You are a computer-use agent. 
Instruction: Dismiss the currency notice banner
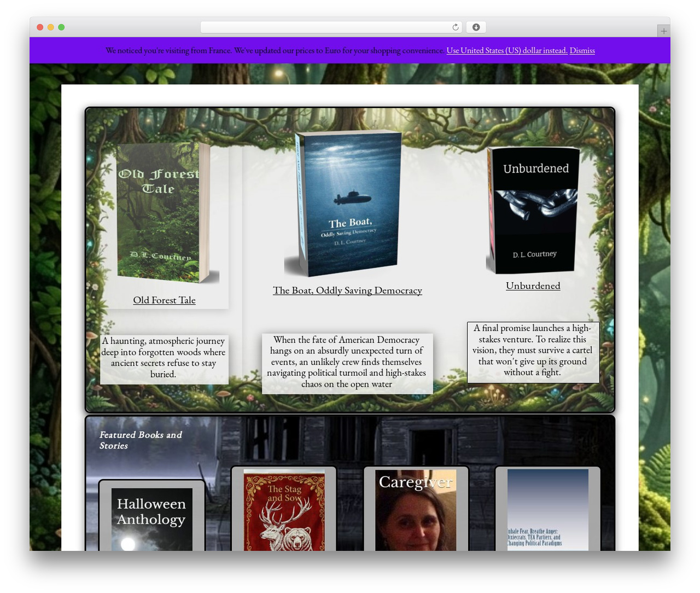[x=582, y=50]
